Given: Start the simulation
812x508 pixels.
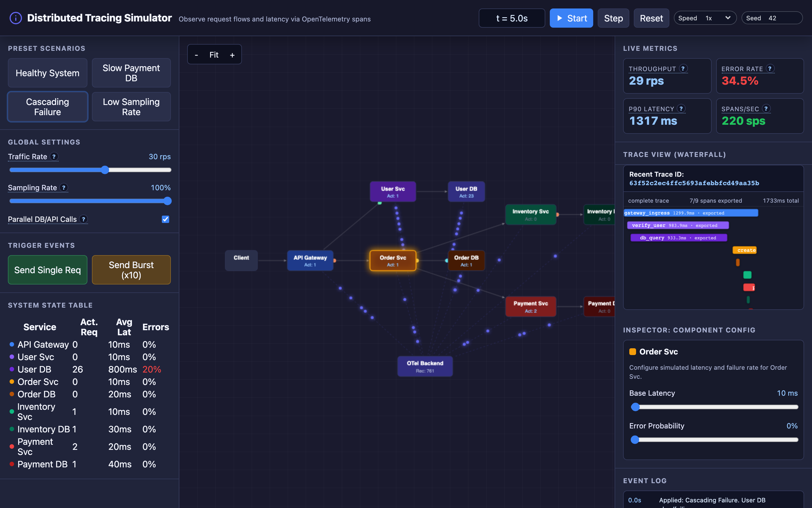Looking at the screenshot, I should pyautogui.click(x=571, y=18).
